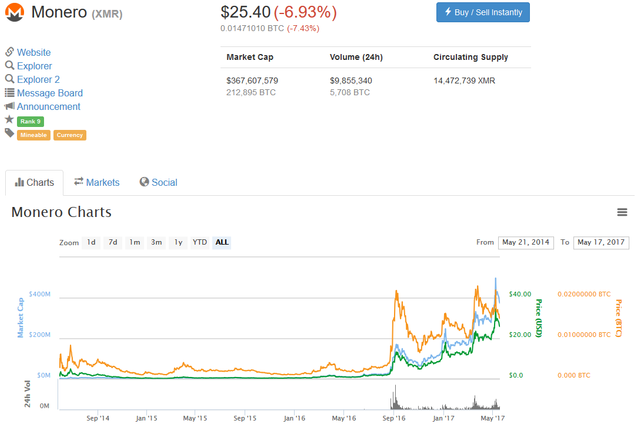Click the From date field May 21, 2014
The width and height of the screenshot is (640, 429).
[x=526, y=242]
